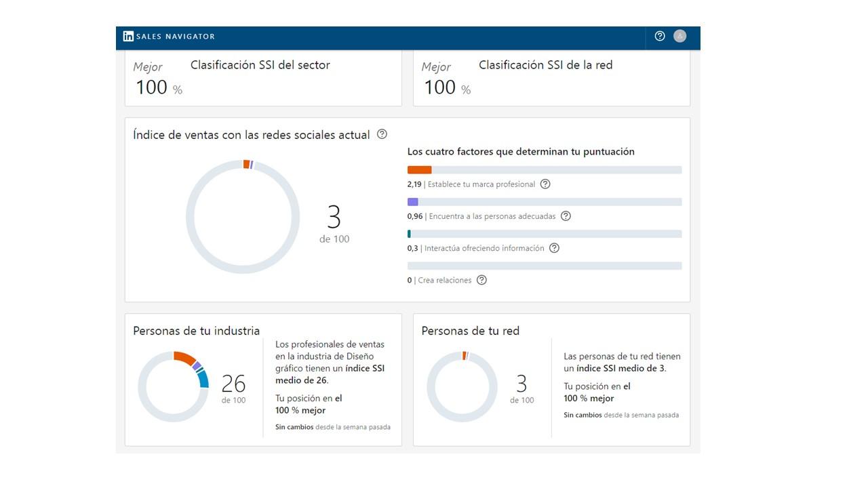Click the teal Interactúa ofreciendo información progress bar
This screenshot has width=868, height=488.
pos(545,234)
